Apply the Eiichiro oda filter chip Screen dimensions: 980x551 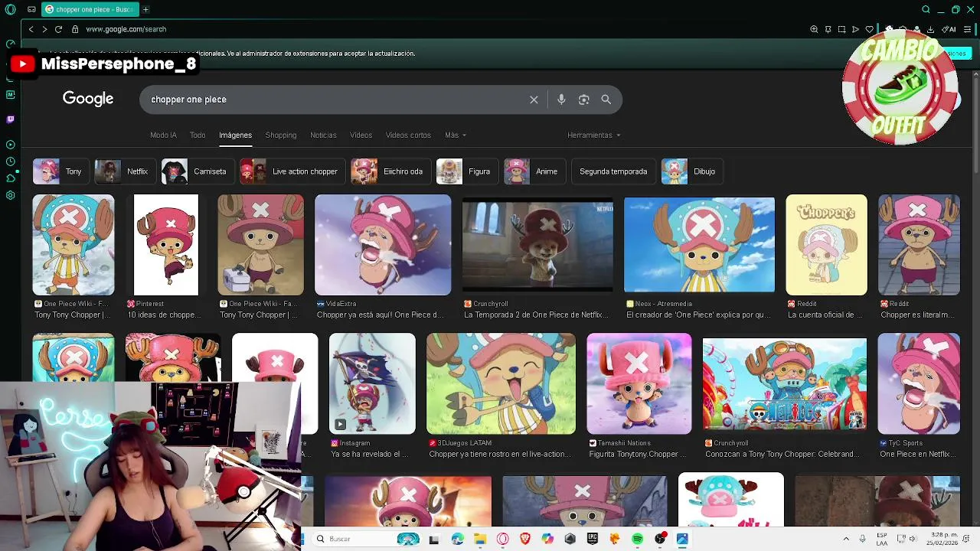(390, 171)
